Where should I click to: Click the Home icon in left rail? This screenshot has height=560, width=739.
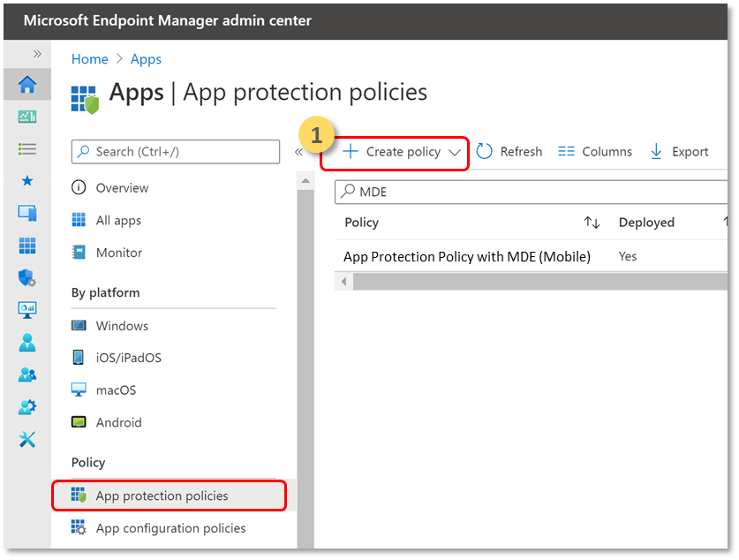(27, 85)
